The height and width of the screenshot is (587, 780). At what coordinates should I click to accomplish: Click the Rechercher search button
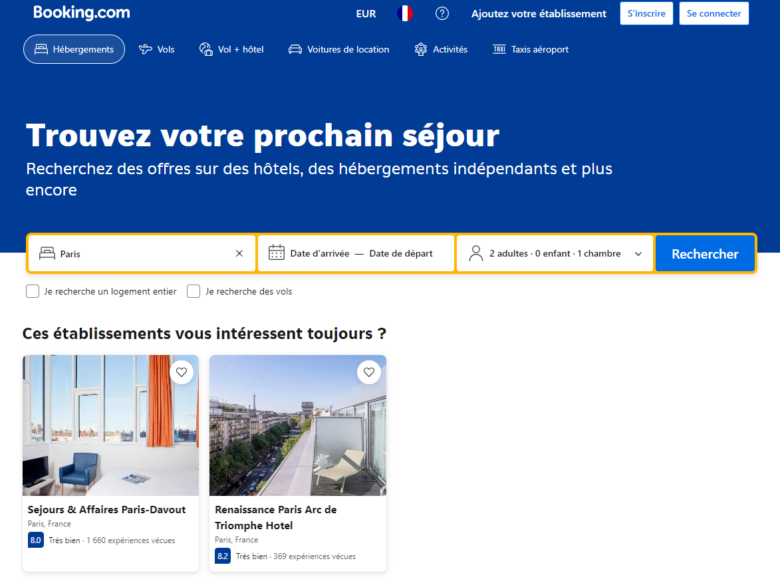[705, 254]
